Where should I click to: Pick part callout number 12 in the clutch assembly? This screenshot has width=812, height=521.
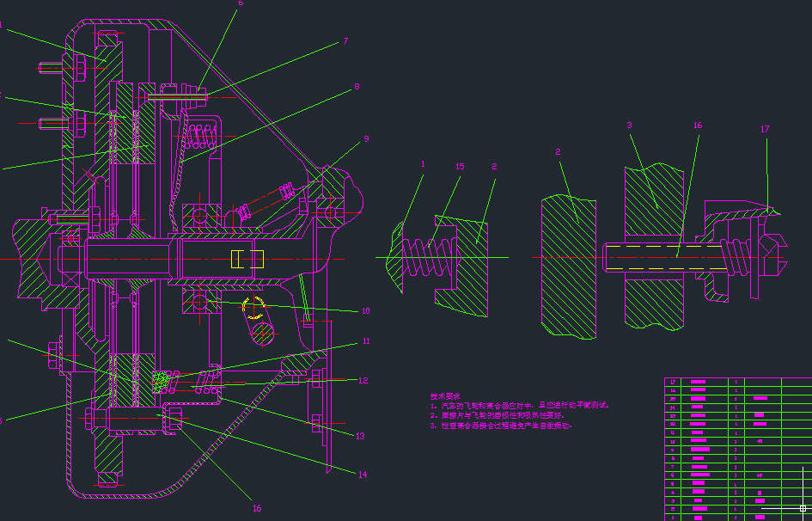coord(363,380)
